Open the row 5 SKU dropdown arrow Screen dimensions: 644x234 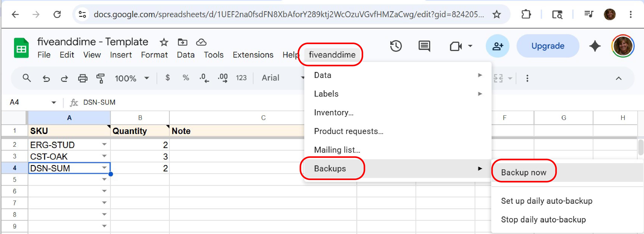point(104,179)
